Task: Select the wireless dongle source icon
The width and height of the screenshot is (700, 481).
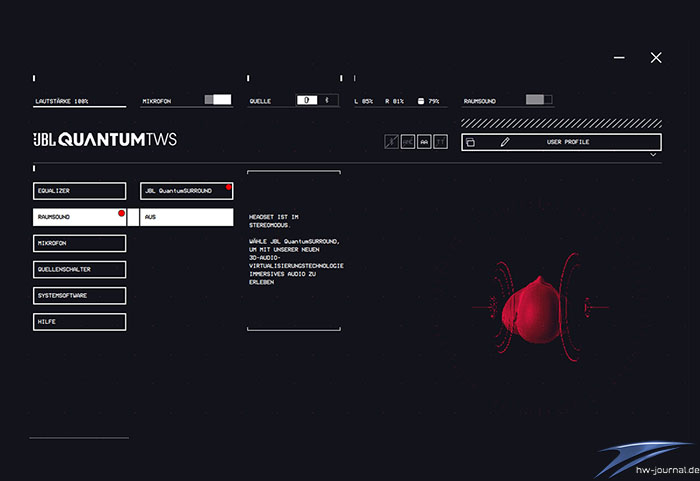Action: [x=307, y=100]
